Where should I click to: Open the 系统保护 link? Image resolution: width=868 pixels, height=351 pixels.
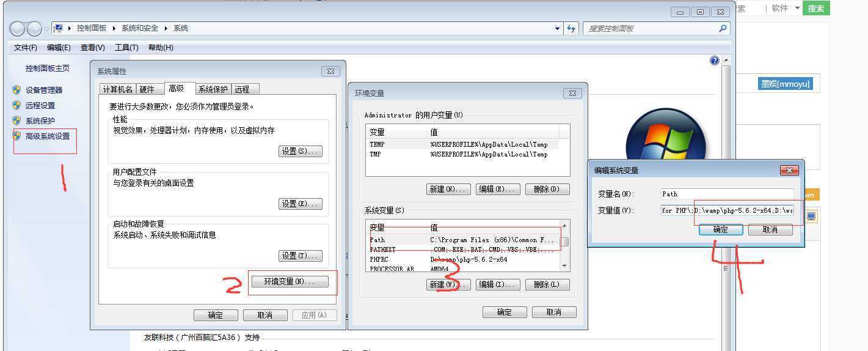(x=40, y=120)
